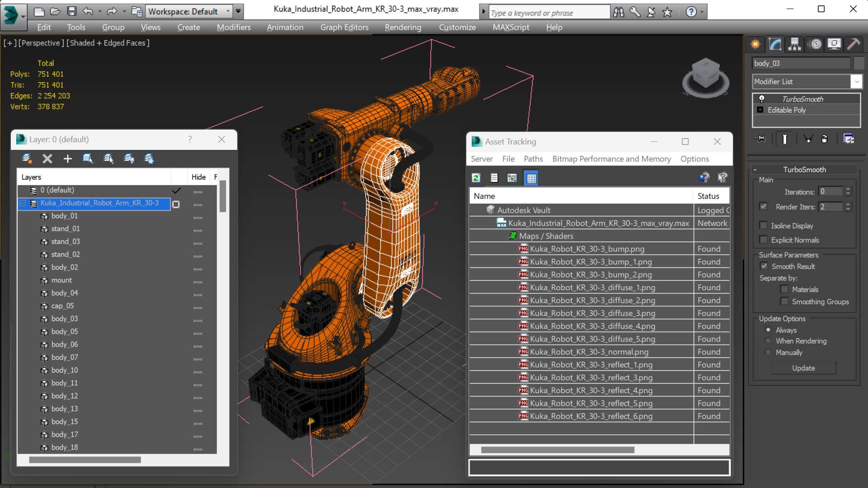The image size is (868, 488).
Task: Click the Redo arrow icon
Action: click(x=112, y=11)
